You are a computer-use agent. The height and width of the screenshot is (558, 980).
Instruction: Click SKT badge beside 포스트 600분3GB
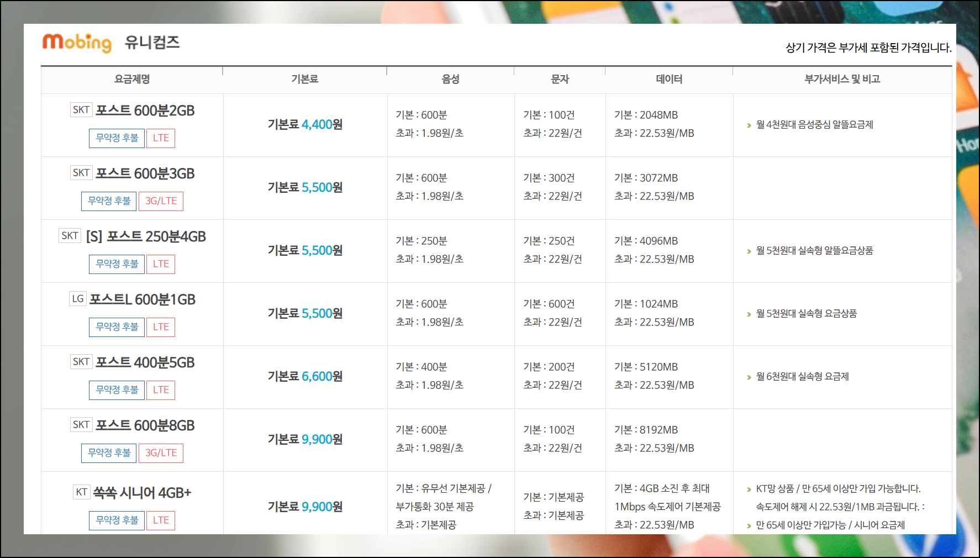[81, 172]
